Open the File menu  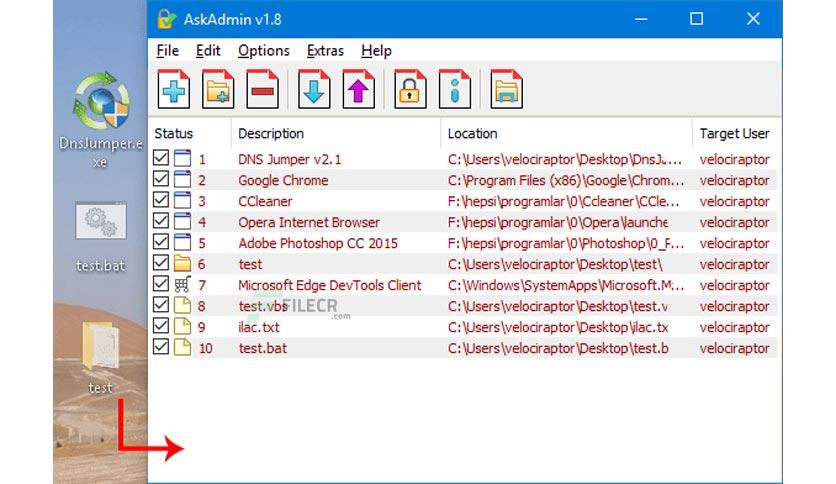(167, 51)
